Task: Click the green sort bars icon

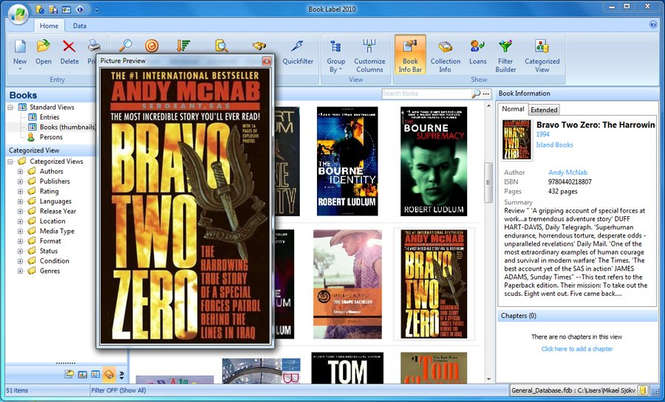Action: coord(183,45)
